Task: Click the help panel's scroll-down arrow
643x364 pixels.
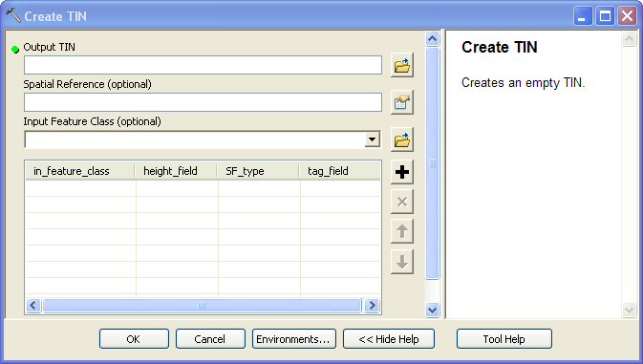Action: 629,310
